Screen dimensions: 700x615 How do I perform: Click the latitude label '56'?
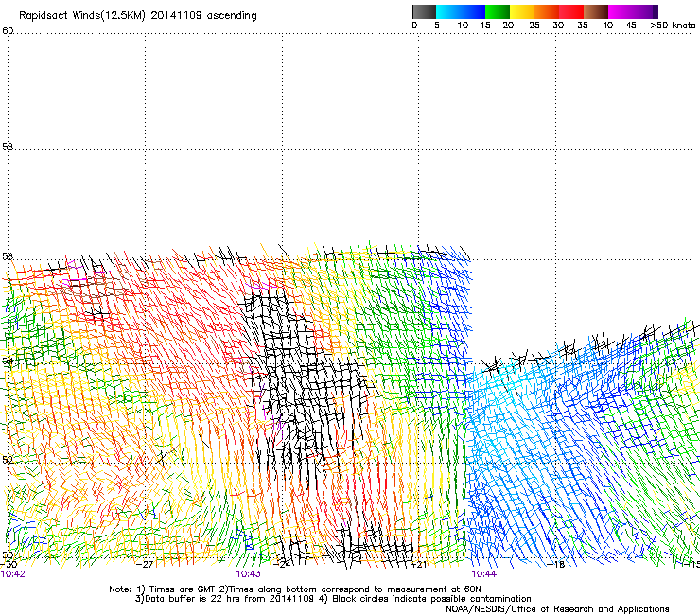(x=8, y=256)
